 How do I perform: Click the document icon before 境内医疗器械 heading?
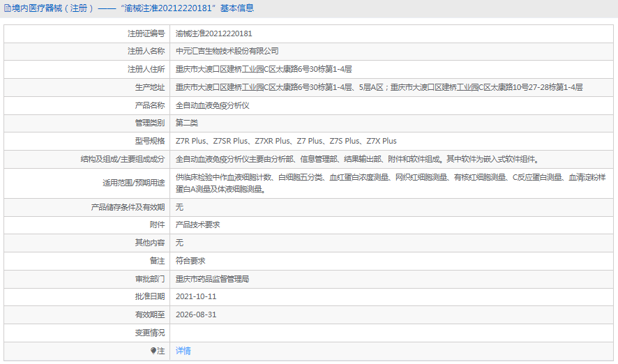pyautogui.click(x=8, y=8)
